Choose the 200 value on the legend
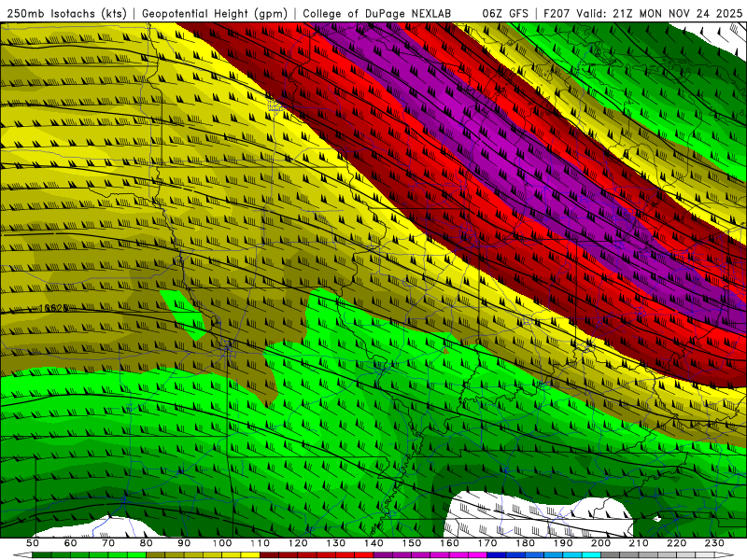 [x=601, y=543]
